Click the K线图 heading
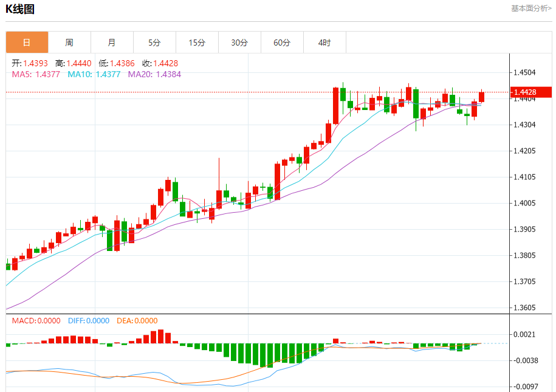This screenshot has width=556, height=392. [20, 9]
